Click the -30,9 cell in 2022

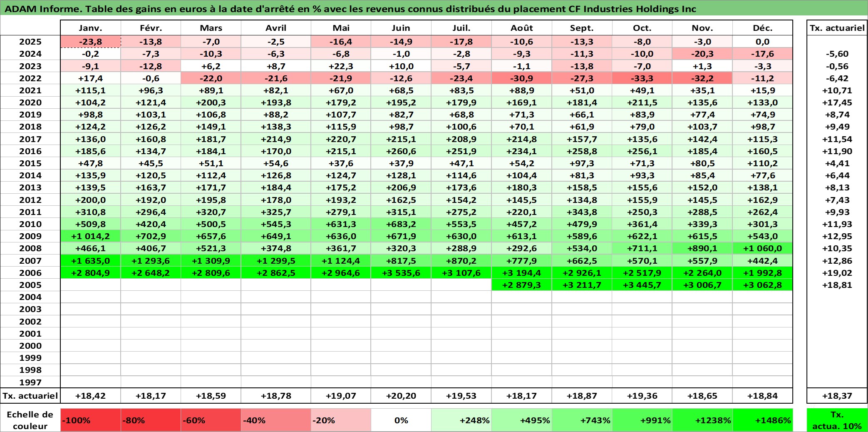click(522, 78)
